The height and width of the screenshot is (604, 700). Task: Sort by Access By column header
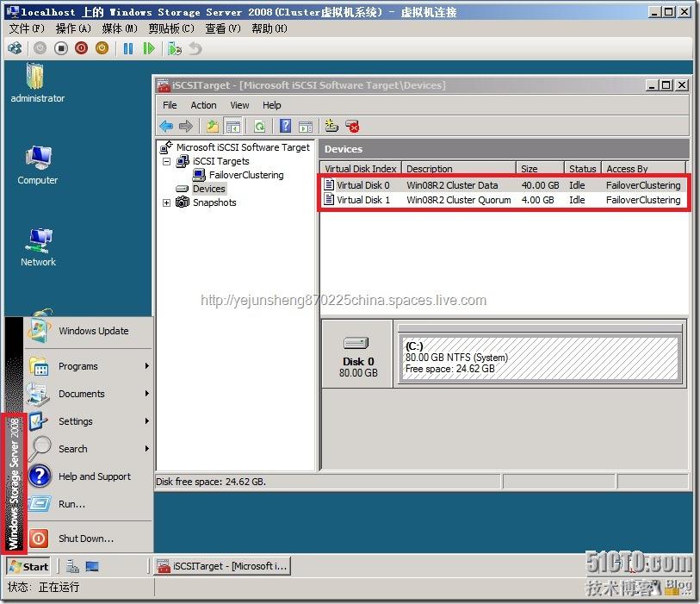click(x=643, y=168)
